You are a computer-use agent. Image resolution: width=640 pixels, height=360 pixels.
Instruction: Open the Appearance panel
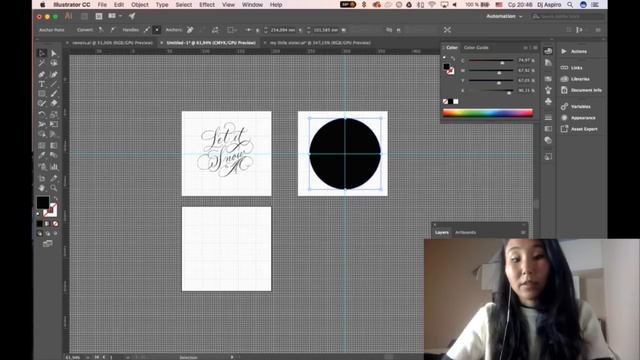tap(578, 118)
